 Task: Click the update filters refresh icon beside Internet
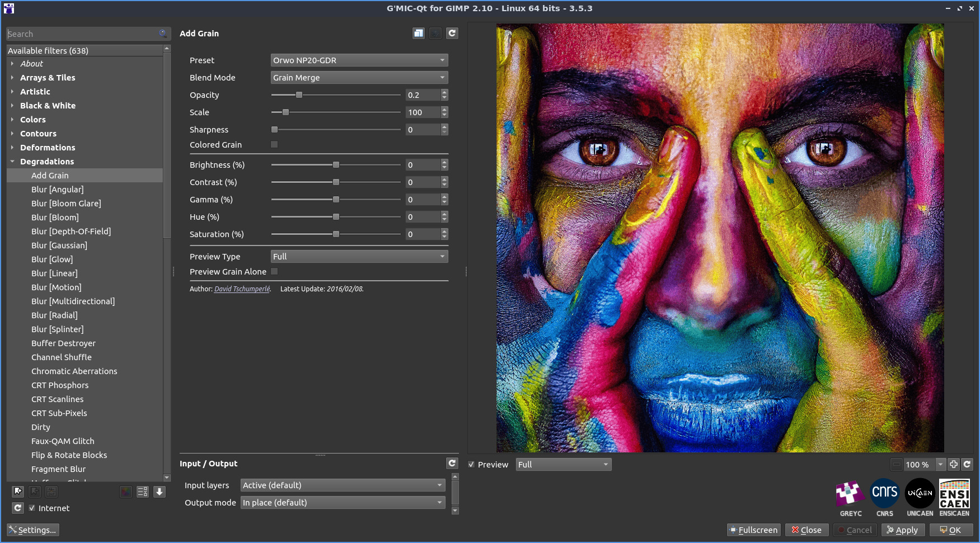click(x=18, y=508)
